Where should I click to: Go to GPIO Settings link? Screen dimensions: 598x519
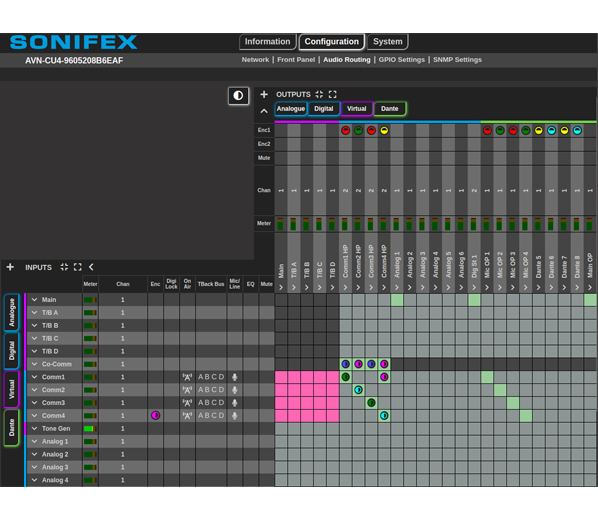402,60
